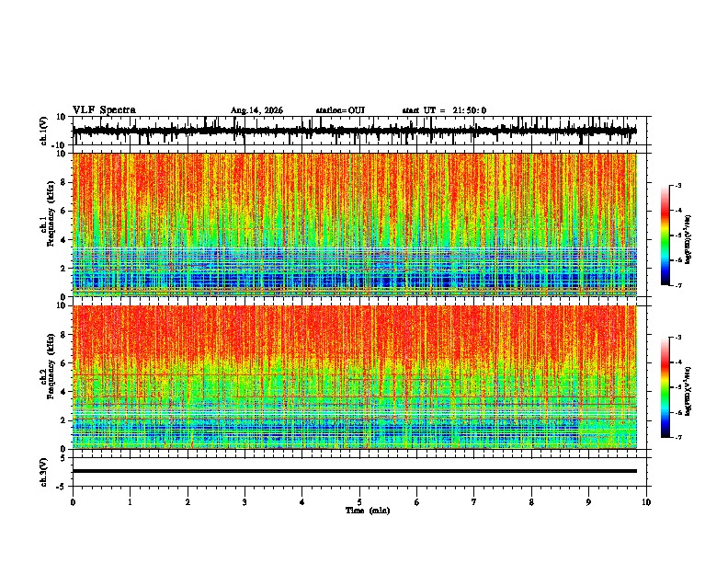
Task: Click the start UT time "21:50: 0"
Action: click(470, 110)
